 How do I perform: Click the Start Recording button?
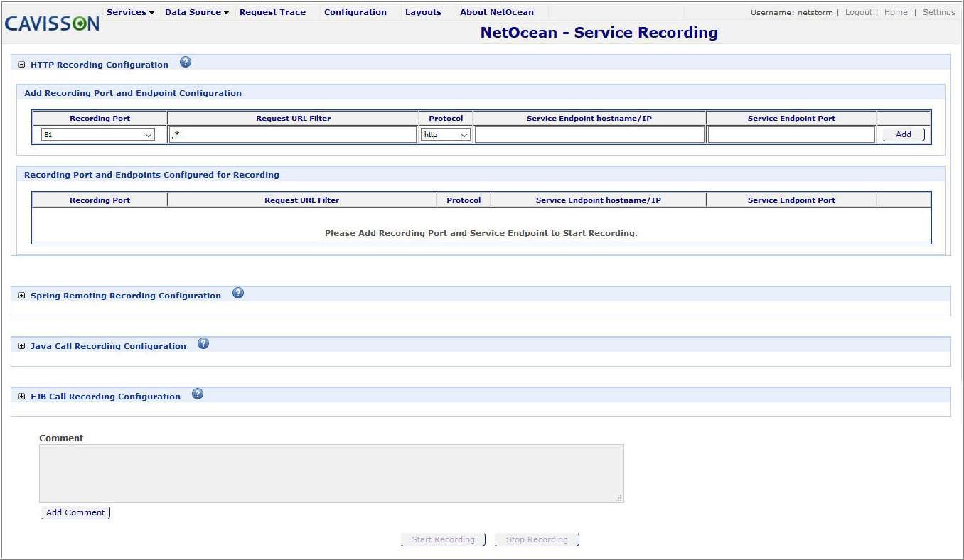(x=443, y=539)
